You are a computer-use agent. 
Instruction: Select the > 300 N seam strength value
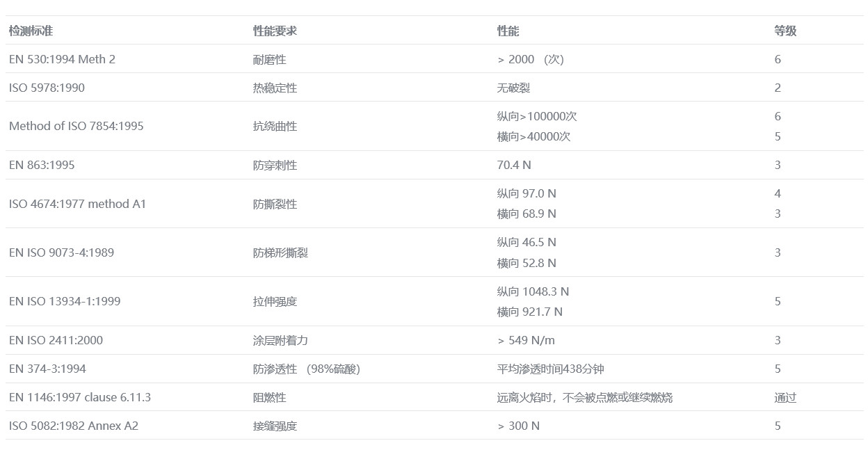(x=518, y=426)
